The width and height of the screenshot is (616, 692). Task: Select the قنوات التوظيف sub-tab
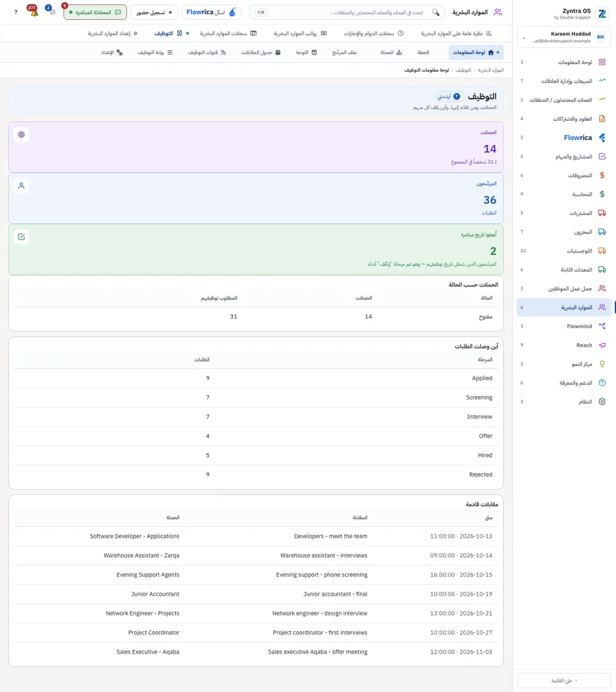tap(207, 53)
